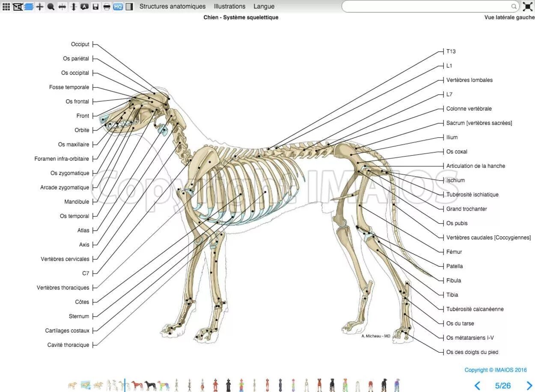The height and width of the screenshot is (392, 535).
Task: Select the 'C7' label
Action: 86,273
